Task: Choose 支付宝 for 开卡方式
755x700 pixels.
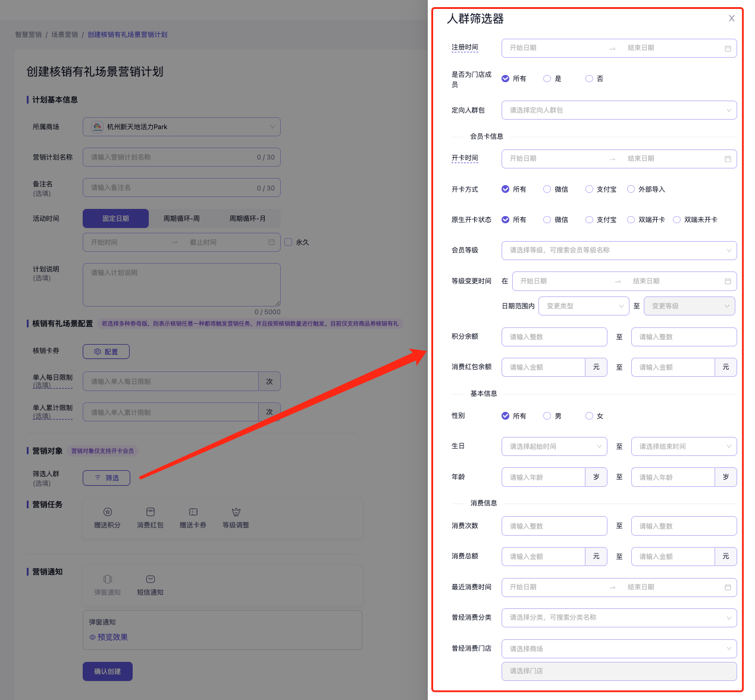Action: (x=590, y=189)
